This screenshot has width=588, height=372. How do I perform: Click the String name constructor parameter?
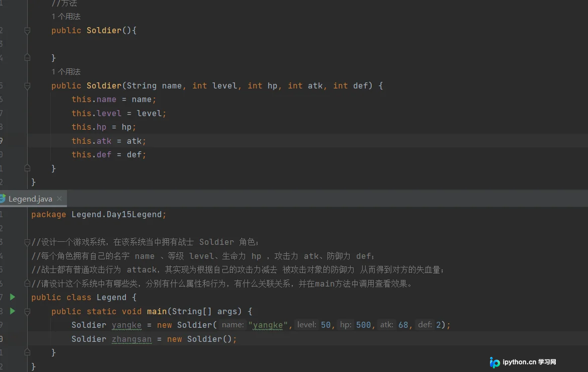154,86
